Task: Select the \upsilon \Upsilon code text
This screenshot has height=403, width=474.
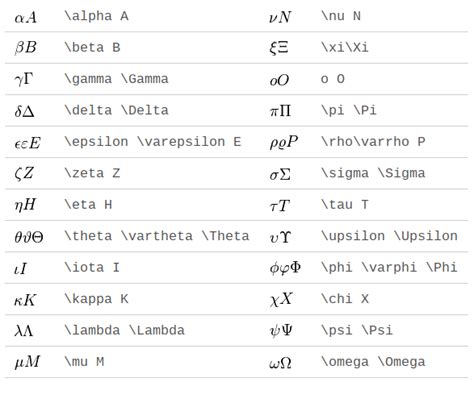Action: pyautogui.click(x=389, y=236)
